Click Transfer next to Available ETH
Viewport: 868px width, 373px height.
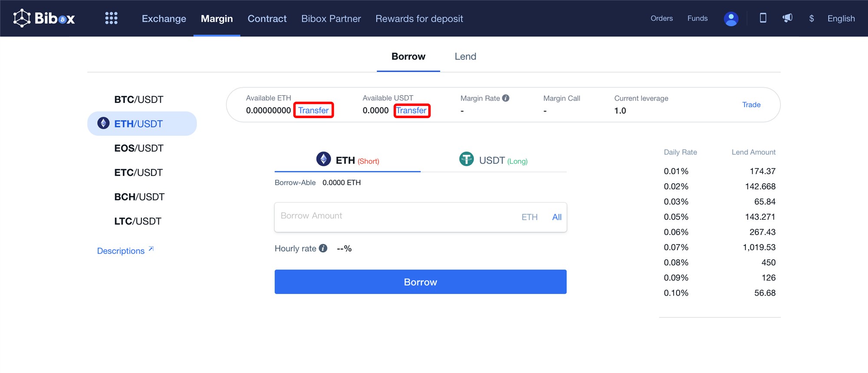313,110
